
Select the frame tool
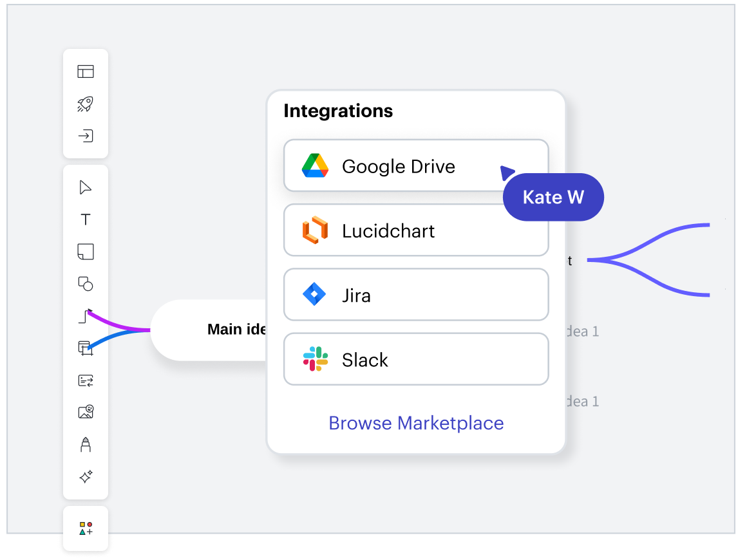click(x=85, y=348)
